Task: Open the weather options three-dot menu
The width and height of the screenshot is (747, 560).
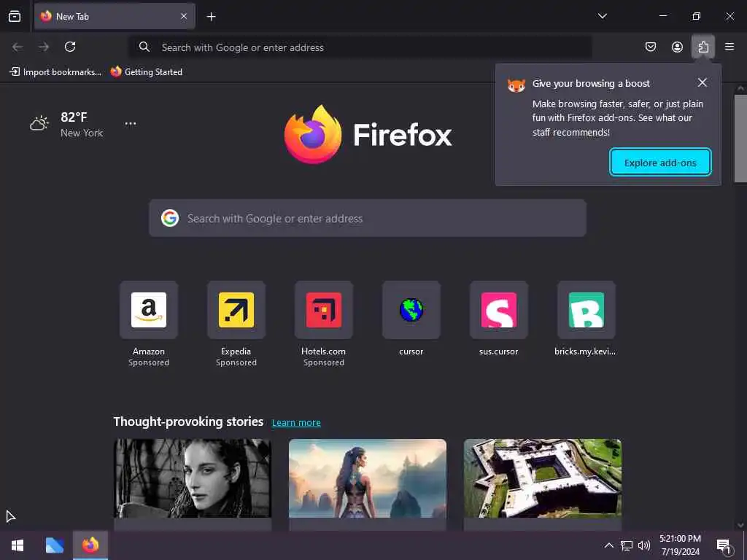Action: coord(131,123)
